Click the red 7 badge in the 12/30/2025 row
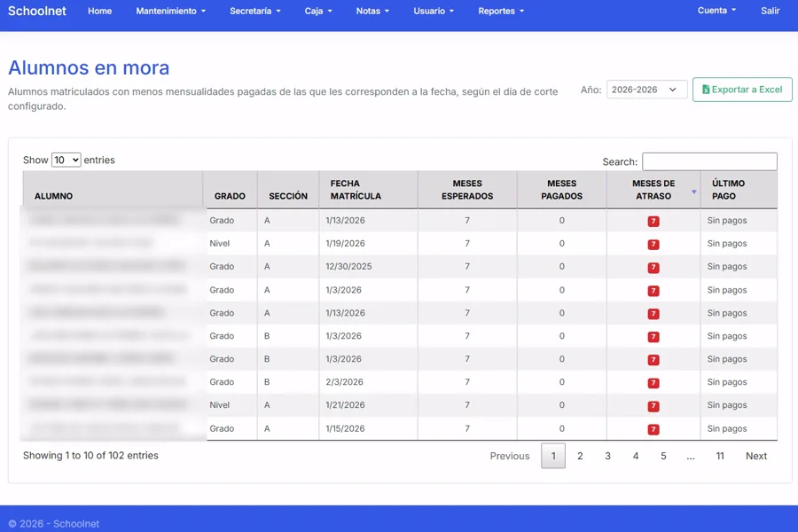 click(x=653, y=267)
